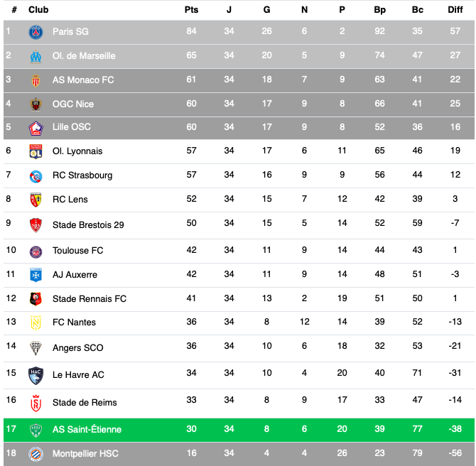Click the Lille OSC dog logo
The height and width of the screenshot is (466, 476).
point(36,128)
